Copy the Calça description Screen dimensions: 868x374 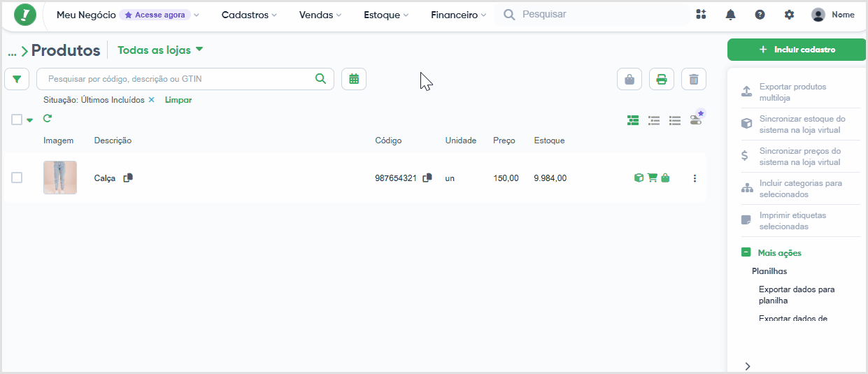[128, 178]
